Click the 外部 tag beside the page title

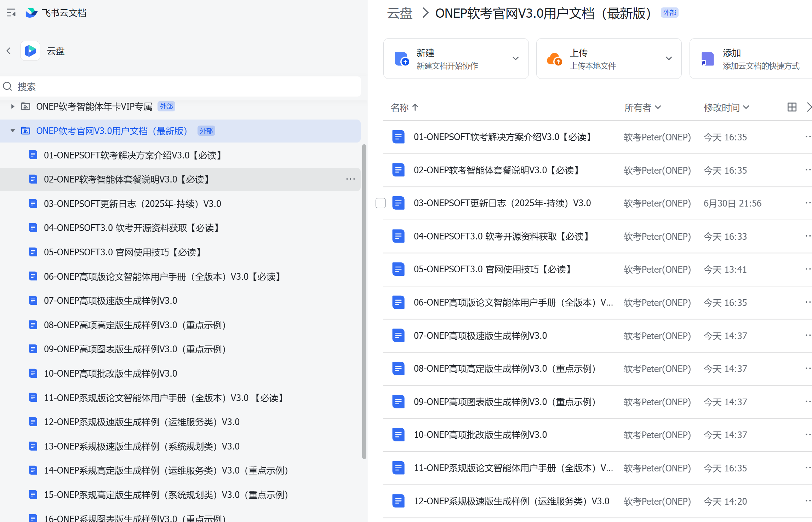point(669,13)
